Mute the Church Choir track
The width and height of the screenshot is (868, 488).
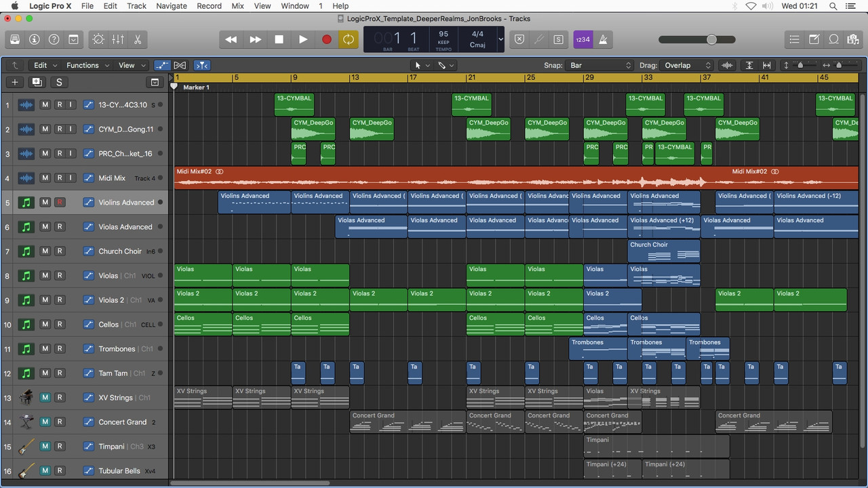click(45, 251)
